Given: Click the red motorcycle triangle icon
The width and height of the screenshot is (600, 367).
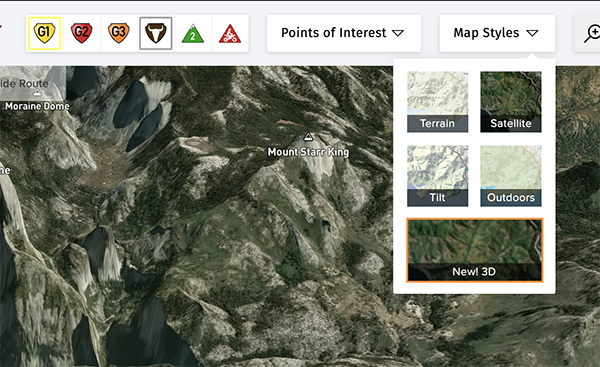Looking at the screenshot, I should 230,33.
